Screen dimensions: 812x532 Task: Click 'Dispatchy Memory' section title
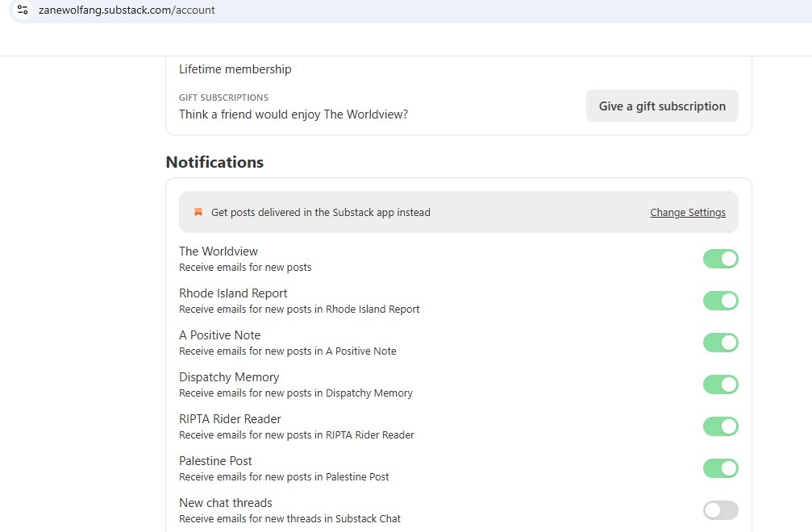229,377
